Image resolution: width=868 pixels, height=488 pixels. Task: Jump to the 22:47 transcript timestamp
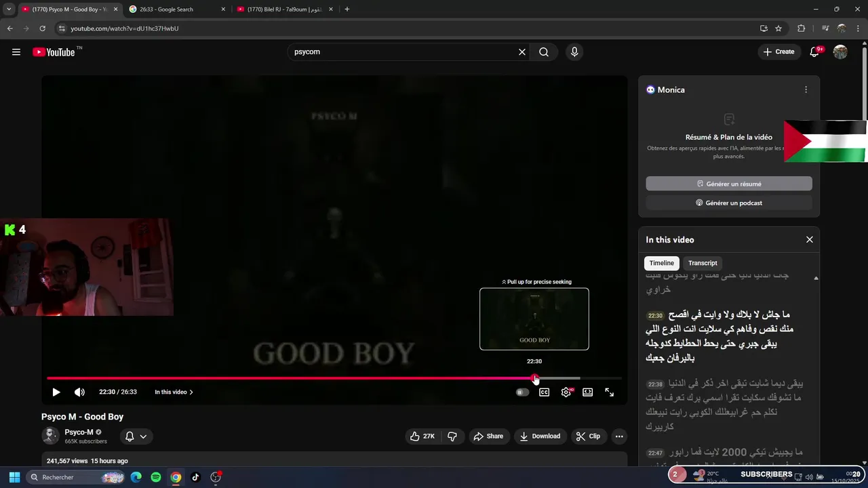tap(655, 453)
